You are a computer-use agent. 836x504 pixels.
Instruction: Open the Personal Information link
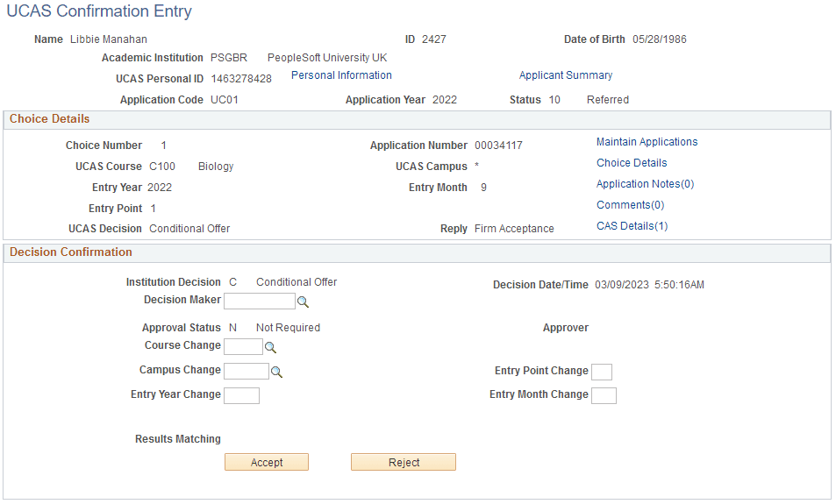point(341,75)
